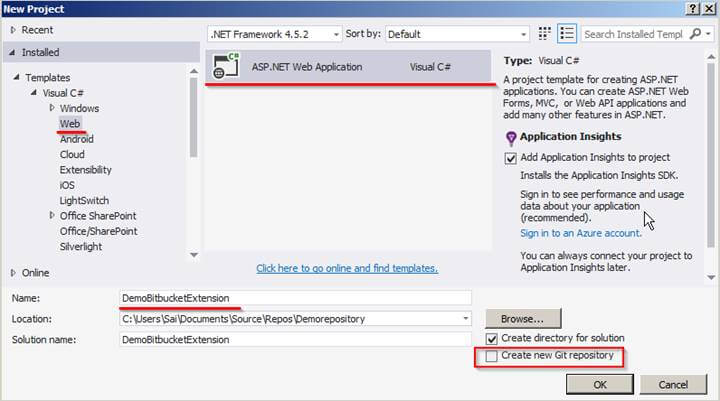720x401 pixels.
Task: Click the Cancel button
Action: (x=673, y=384)
